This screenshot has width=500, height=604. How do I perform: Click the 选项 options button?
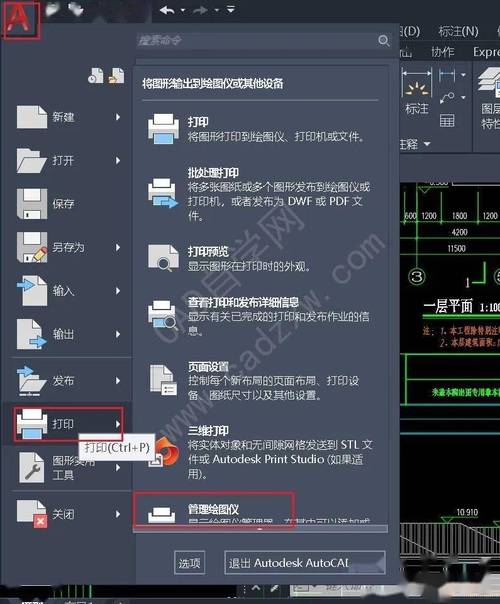[189, 563]
